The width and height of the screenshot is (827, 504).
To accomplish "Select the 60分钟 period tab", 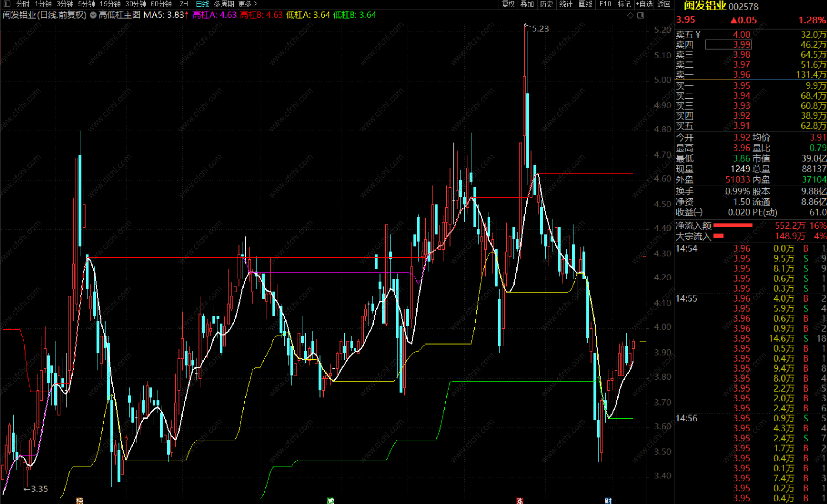I will pyautogui.click(x=161, y=4).
